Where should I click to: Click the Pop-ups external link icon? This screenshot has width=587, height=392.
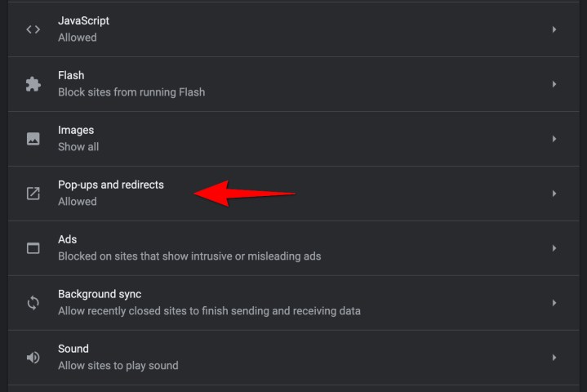33,194
